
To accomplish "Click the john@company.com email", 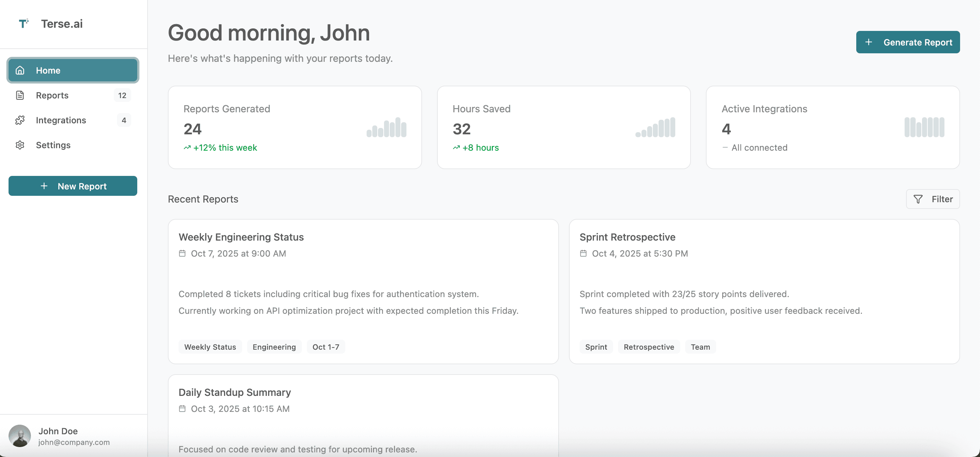I will tap(74, 442).
